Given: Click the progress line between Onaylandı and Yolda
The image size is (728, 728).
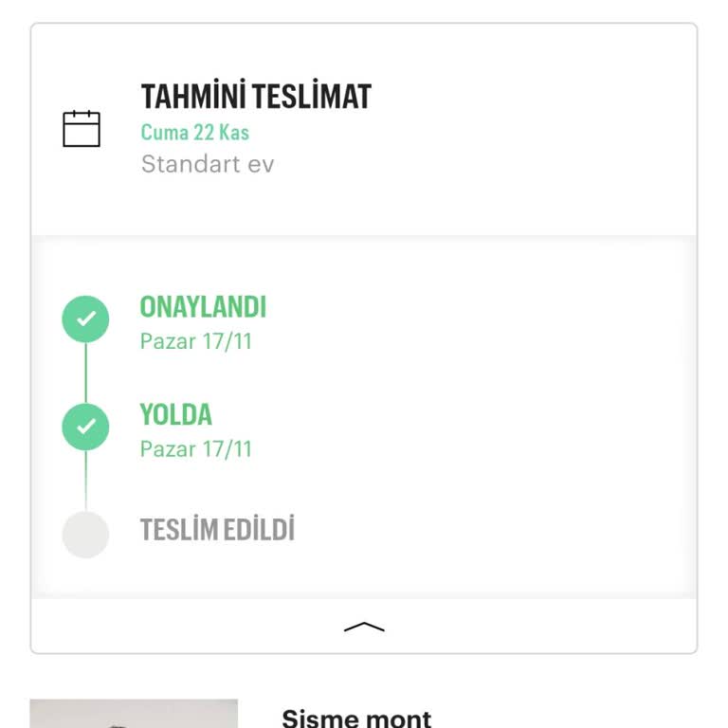Looking at the screenshot, I should 85,373.
